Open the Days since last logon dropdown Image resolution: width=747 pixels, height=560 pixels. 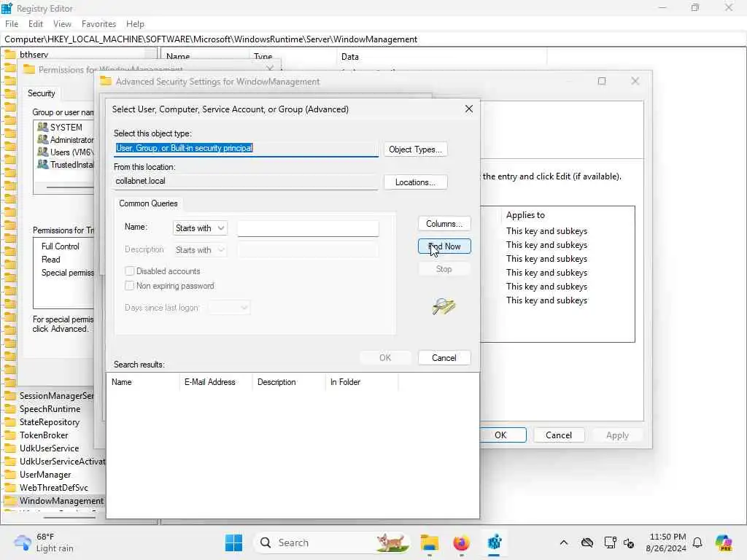[228, 308]
